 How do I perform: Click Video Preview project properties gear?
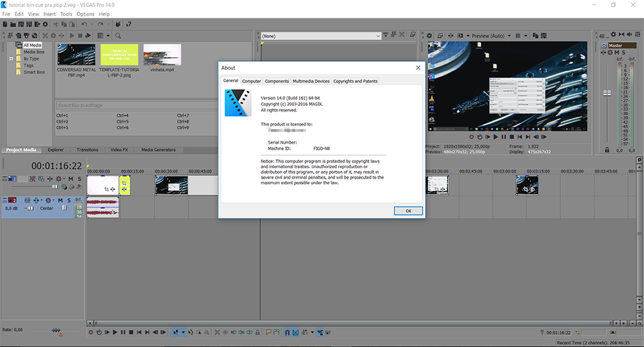coord(429,36)
